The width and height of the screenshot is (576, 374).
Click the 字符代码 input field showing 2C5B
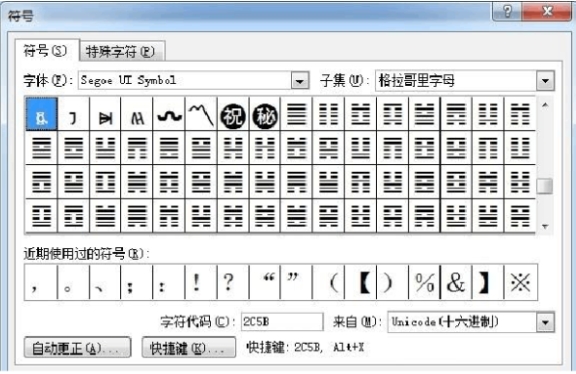(x=282, y=322)
